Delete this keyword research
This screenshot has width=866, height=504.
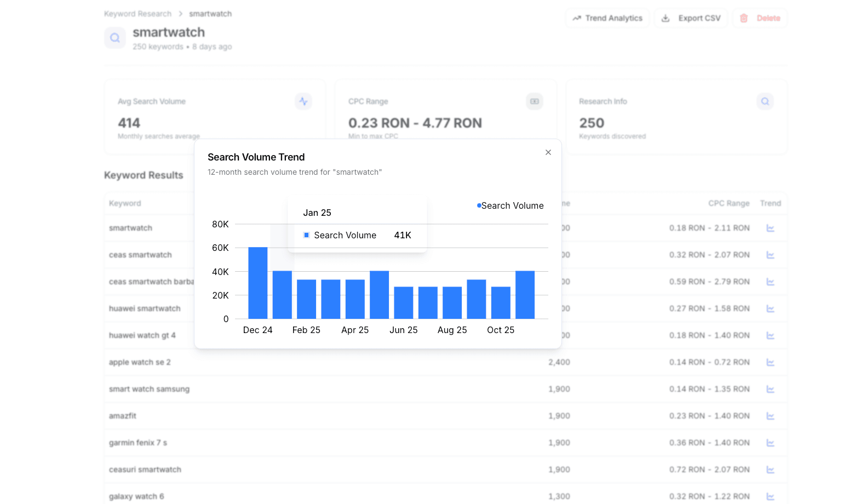pyautogui.click(x=760, y=18)
